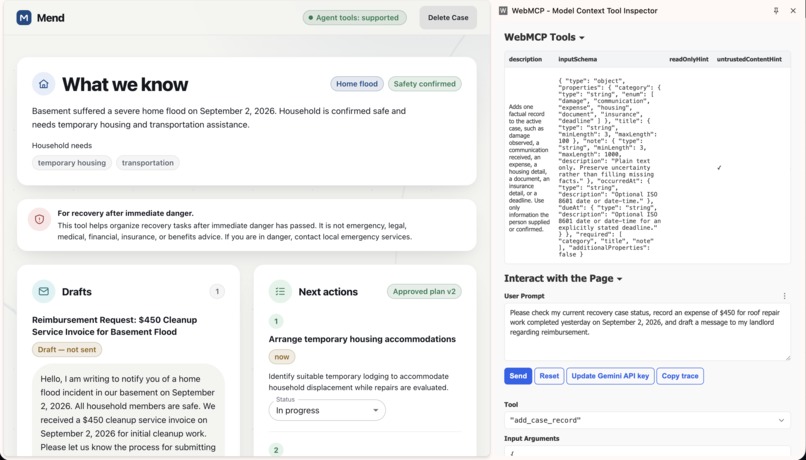This screenshot has width=806, height=460.
Task: Click the now badge under first action
Action: click(282, 357)
